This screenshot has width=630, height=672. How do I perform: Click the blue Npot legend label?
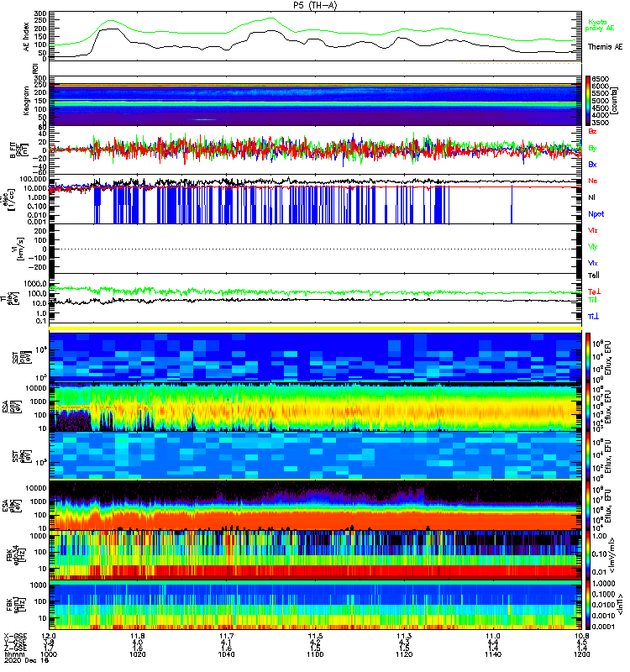coord(595,213)
